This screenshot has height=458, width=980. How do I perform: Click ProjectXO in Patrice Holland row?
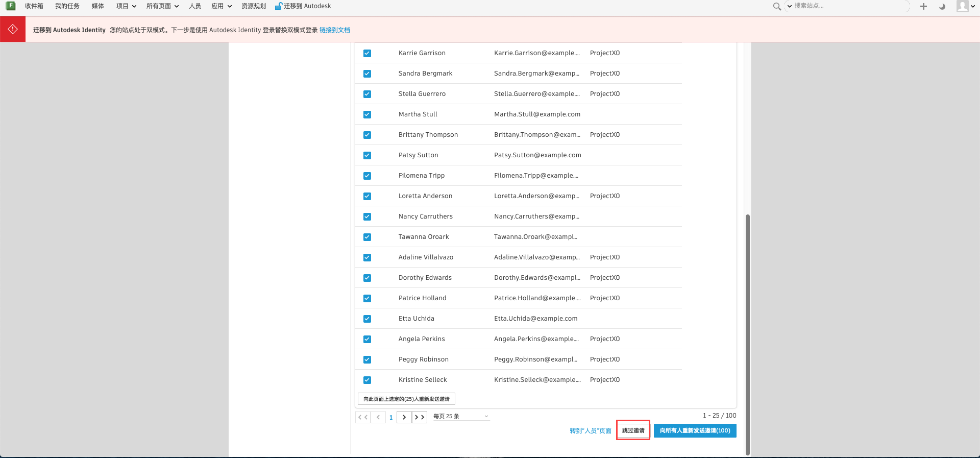pyautogui.click(x=605, y=298)
